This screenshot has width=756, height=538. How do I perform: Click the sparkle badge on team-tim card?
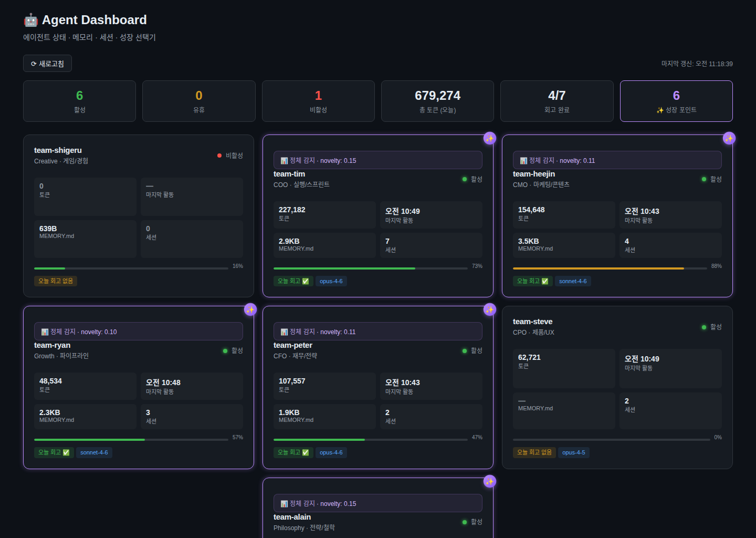(x=489, y=138)
